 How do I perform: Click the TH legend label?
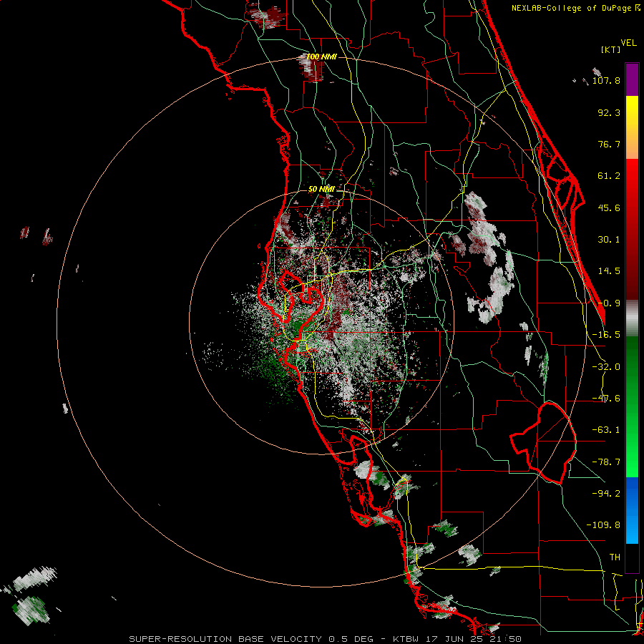[x=615, y=557]
